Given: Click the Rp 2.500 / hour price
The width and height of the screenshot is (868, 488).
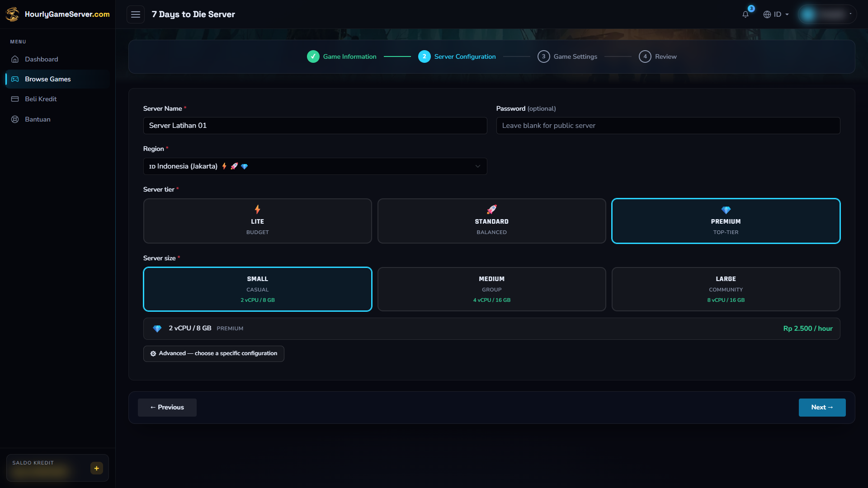Looking at the screenshot, I should pos(808,328).
